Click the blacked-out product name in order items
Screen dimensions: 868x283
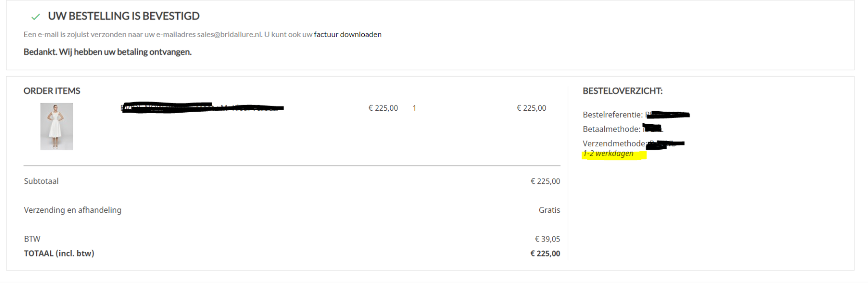pyautogui.click(x=203, y=108)
